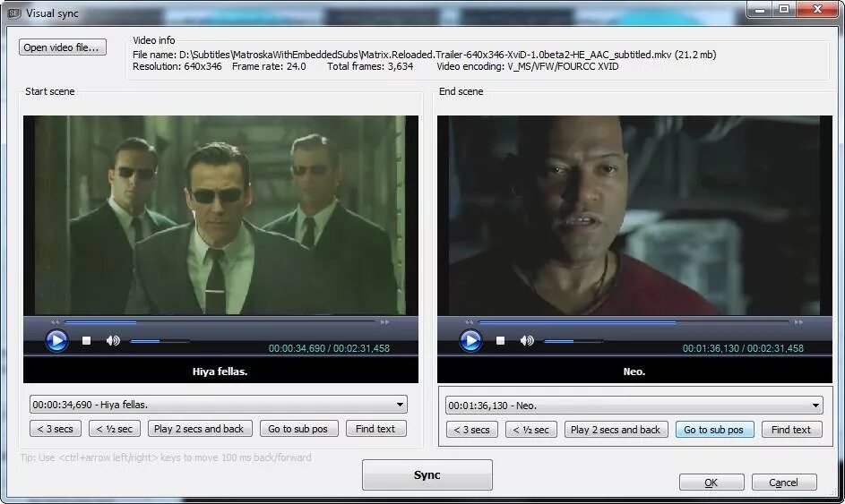Image resolution: width=845 pixels, height=504 pixels.
Task: Click the Start scene video frame
Action: pyautogui.click(x=220, y=216)
